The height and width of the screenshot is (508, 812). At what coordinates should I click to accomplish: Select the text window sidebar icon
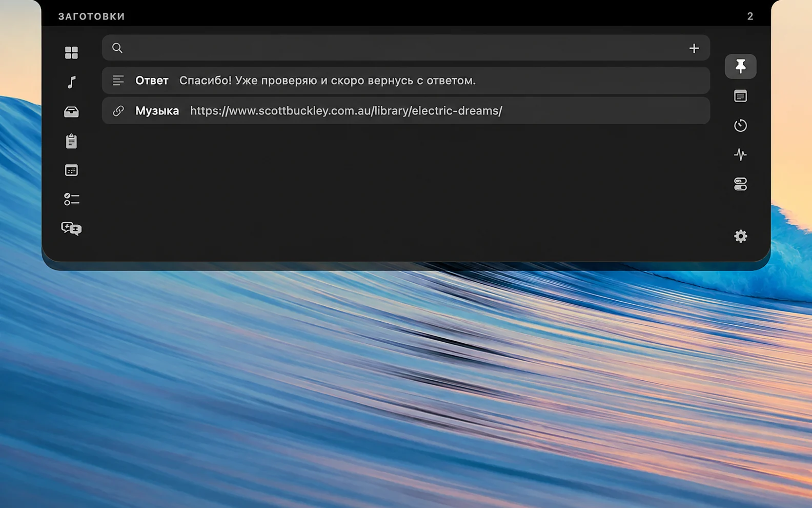click(x=71, y=170)
